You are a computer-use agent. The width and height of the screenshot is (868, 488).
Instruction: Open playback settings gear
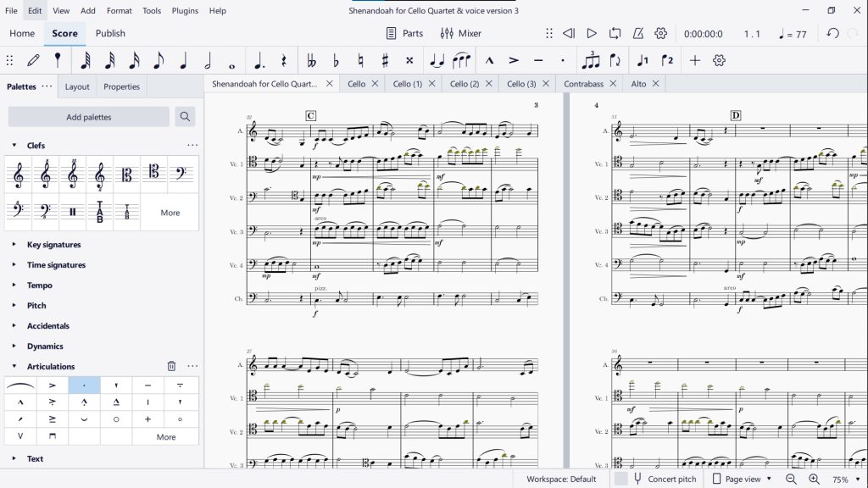click(660, 34)
